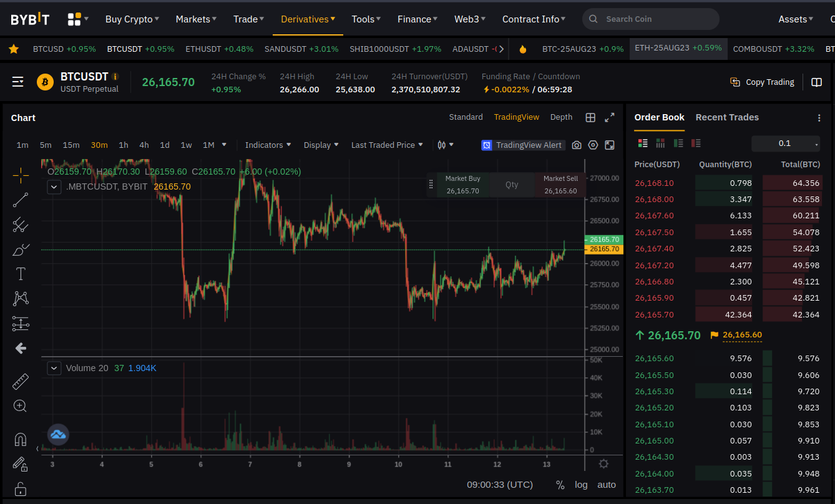The width and height of the screenshot is (835, 504).
Task: Select the long position forecasting tool
Action: pos(21,323)
